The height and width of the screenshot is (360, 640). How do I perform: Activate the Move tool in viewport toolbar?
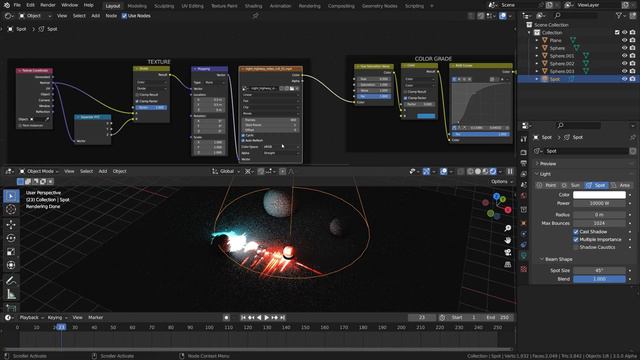coord(11,224)
